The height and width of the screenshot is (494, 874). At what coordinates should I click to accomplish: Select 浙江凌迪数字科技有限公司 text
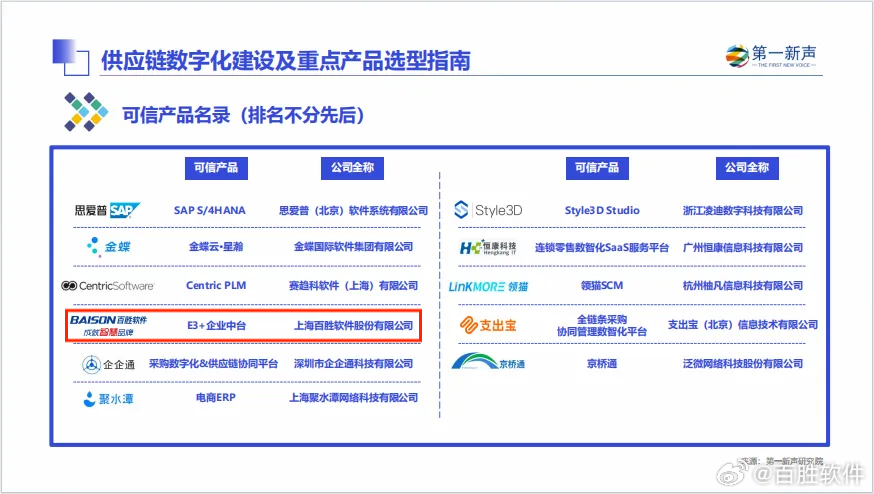click(x=743, y=210)
